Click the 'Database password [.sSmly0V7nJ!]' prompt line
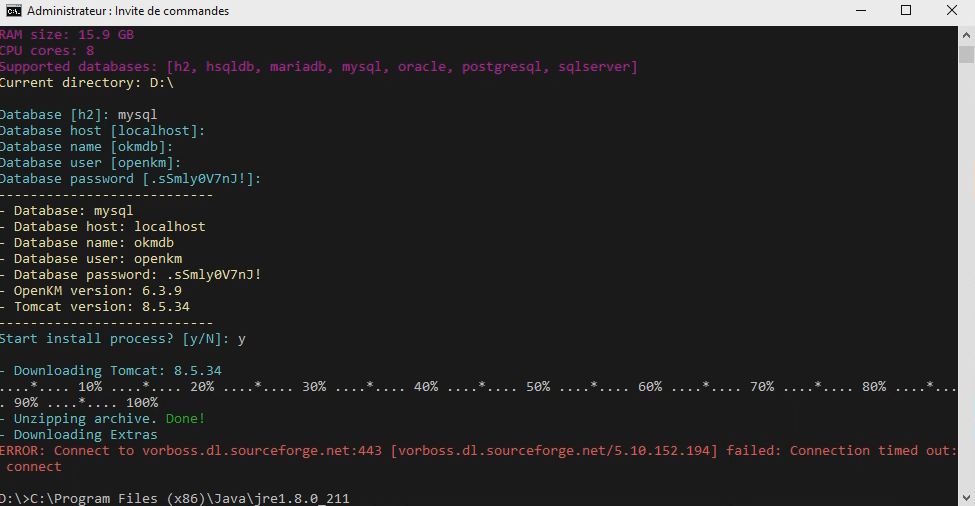Image resolution: width=975 pixels, height=506 pixels. pyautogui.click(x=130, y=179)
